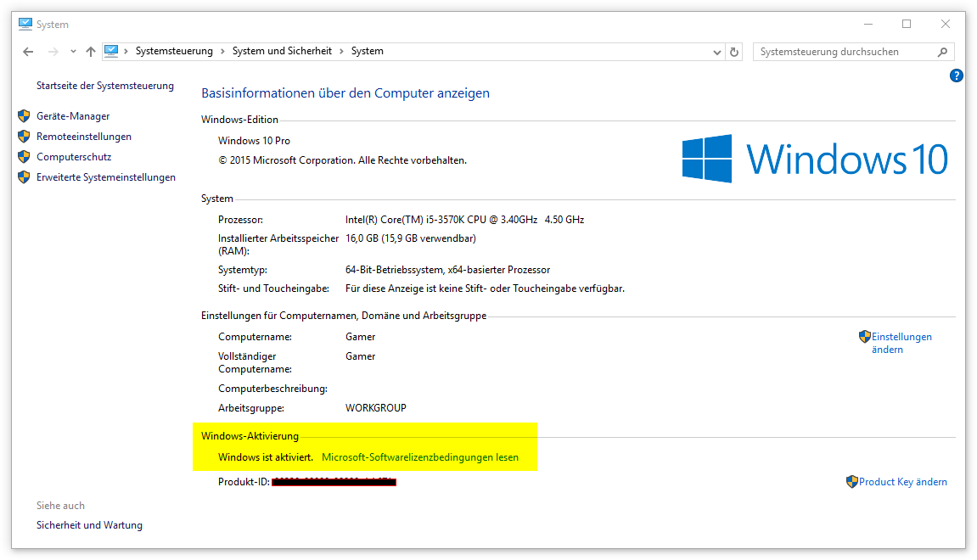Image resolution: width=977 pixels, height=560 pixels.
Task: Click System window title icon
Action: [25, 25]
